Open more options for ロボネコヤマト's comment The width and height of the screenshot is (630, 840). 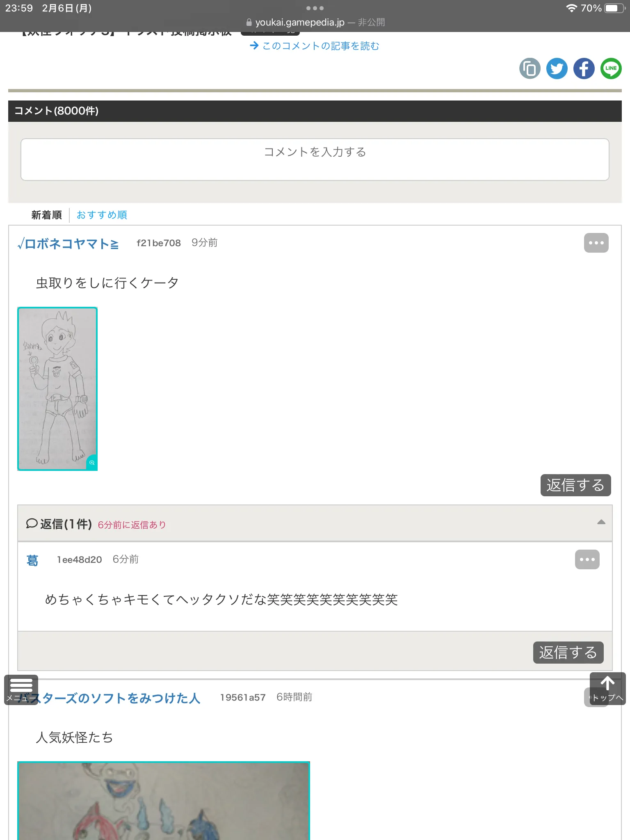(596, 243)
